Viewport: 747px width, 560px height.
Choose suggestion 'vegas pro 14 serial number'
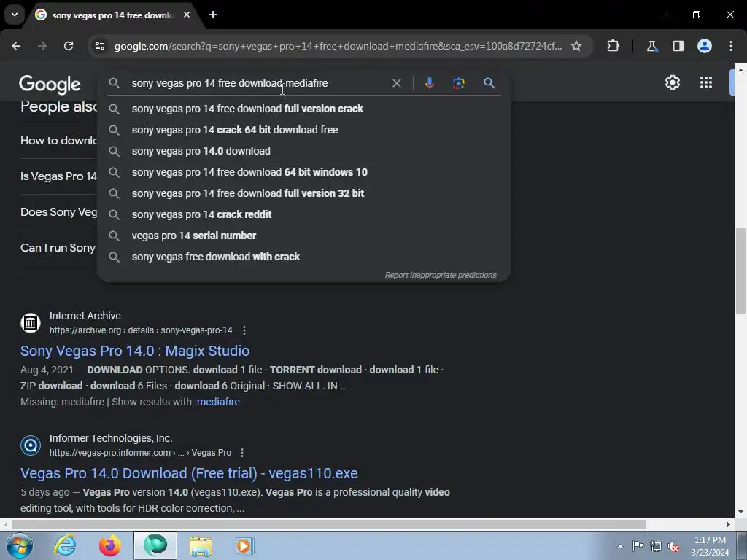[303, 236]
